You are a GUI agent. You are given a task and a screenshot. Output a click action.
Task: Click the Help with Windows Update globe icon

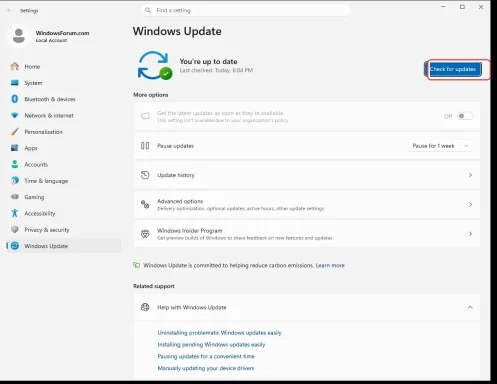(145, 307)
